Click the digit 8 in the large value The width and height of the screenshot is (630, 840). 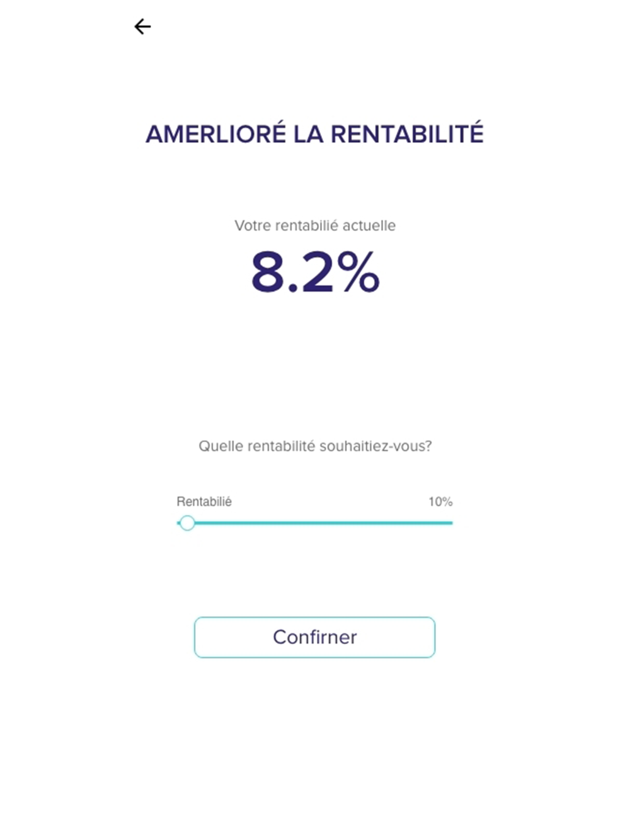[267, 272]
